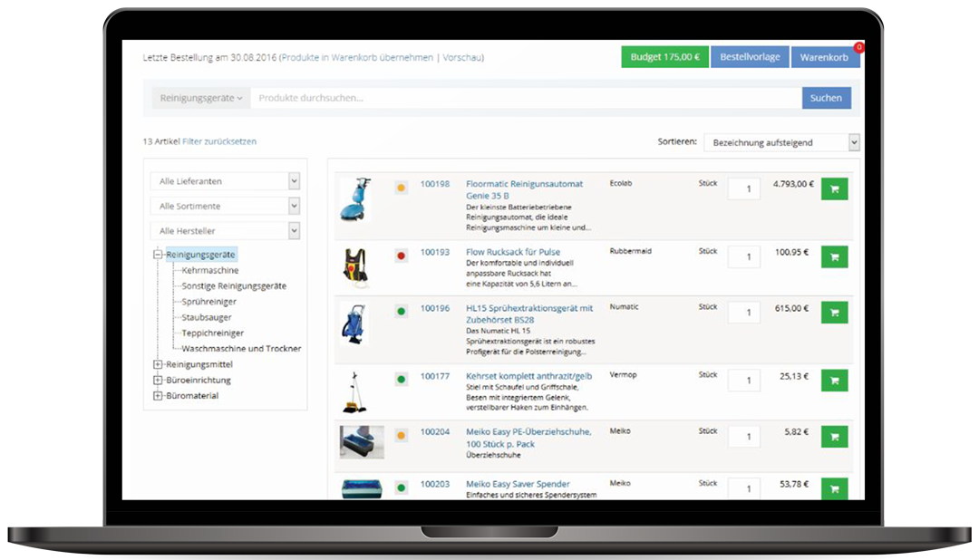Click orange availability indicator for item 100198
This screenshot has height=560, width=979.
coord(401,188)
